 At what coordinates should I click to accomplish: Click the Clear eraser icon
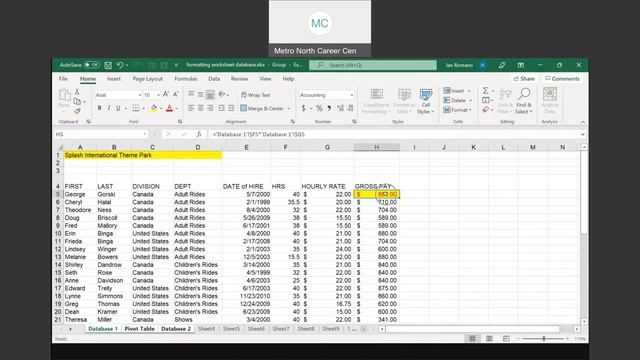pyautogui.click(x=486, y=109)
